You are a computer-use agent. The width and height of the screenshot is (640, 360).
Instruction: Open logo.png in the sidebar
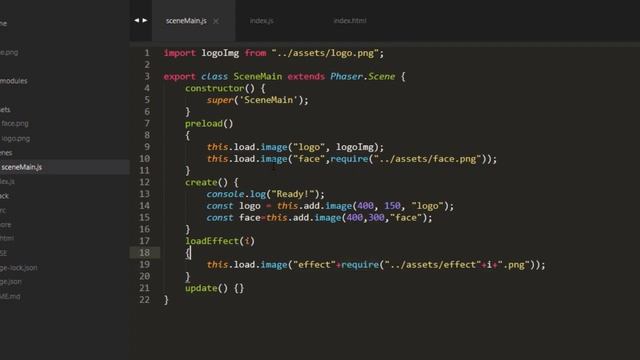coord(16,138)
